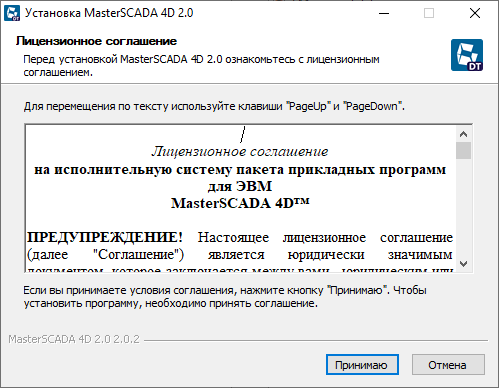Cancel the installation with the Отмена button
499x388 pixels.
[448, 365]
